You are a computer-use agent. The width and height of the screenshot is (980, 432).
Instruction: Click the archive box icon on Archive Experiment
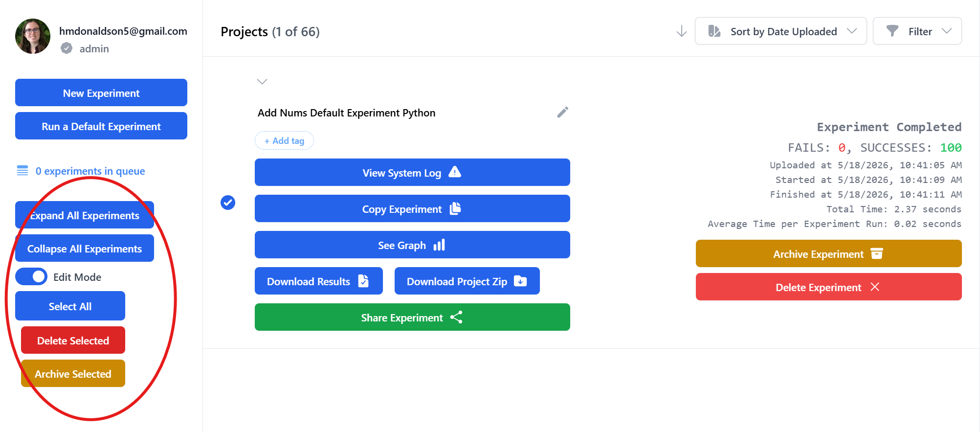pos(877,253)
